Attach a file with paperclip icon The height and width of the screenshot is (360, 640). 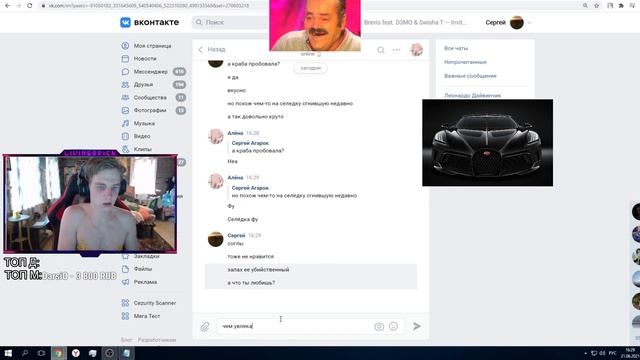point(205,326)
